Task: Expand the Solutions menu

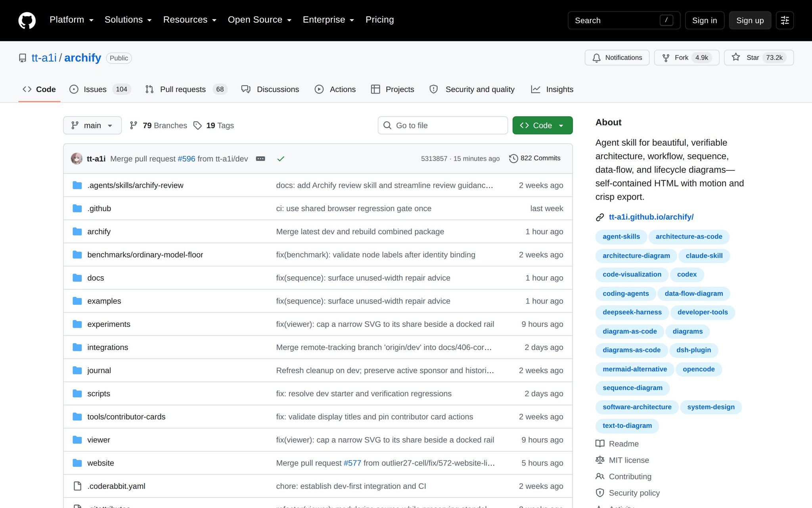Action: click(128, 20)
